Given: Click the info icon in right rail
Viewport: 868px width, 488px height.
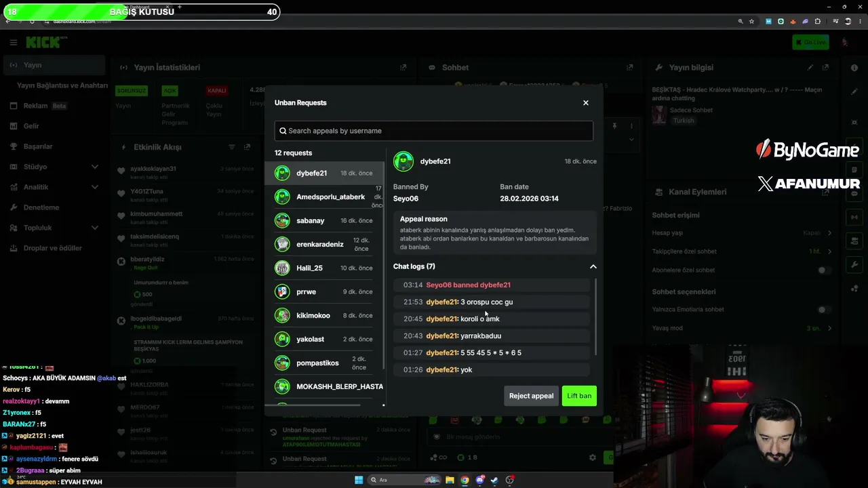Looking at the screenshot, I should (x=854, y=68).
